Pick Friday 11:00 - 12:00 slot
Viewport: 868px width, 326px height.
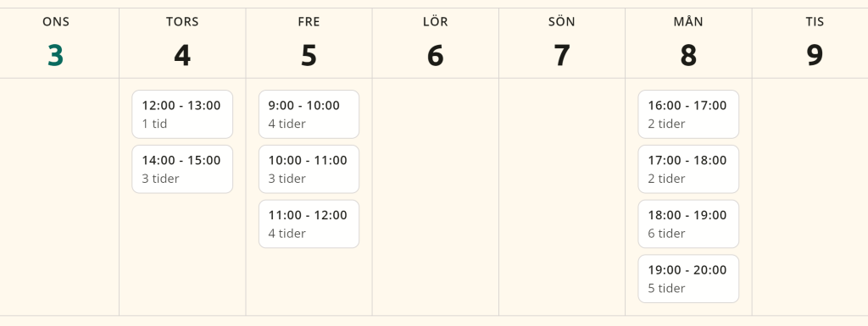(x=309, y=224)
